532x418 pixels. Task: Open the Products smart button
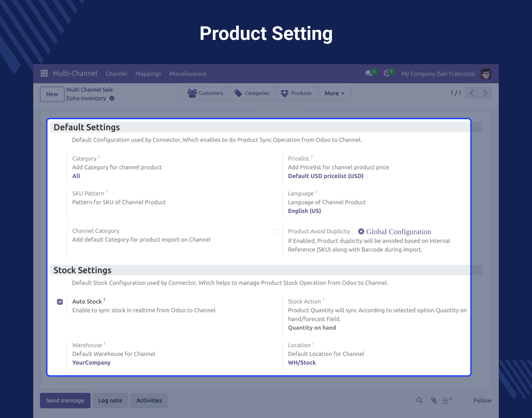[x=296, y=93]
